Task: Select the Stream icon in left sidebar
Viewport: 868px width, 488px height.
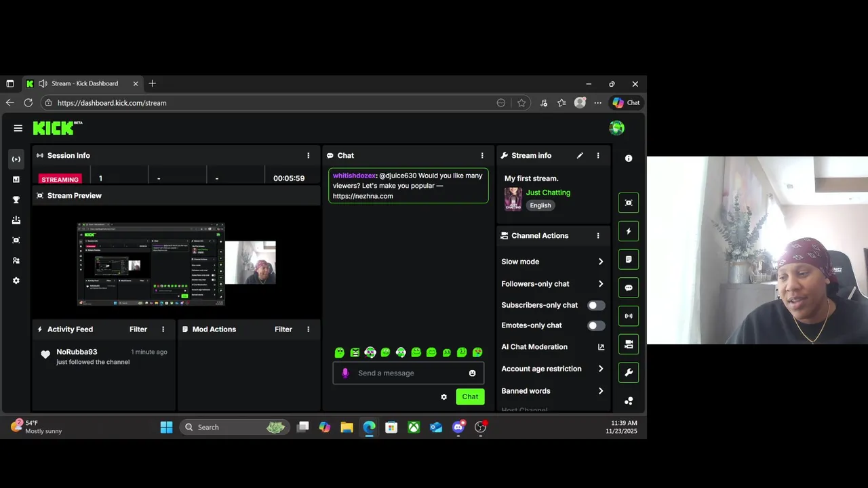Action: (x=16, y=159)
